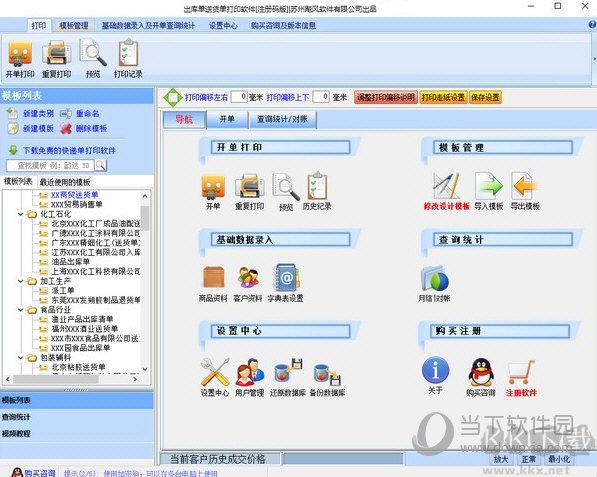Click the up arrow on the template tree's scrollbar
597x477 pixels.
pos(145,196)
